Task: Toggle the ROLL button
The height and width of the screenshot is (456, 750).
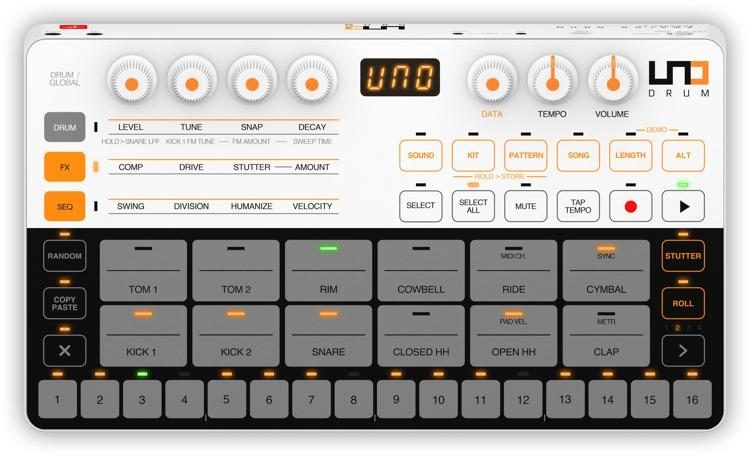Action: pos(683,303)
